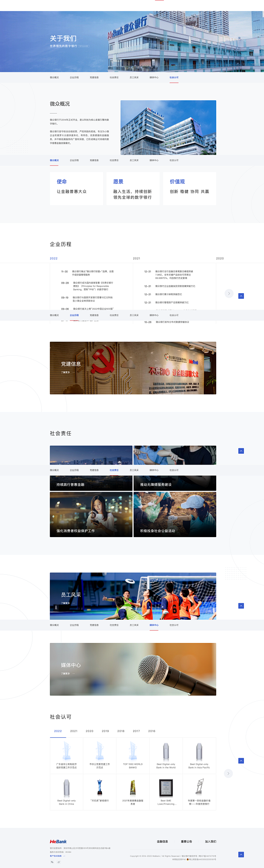Open 微众概况 in the nav below the hero banner
This screenshot has height=868, width=264.
click(x=54, y=77)
